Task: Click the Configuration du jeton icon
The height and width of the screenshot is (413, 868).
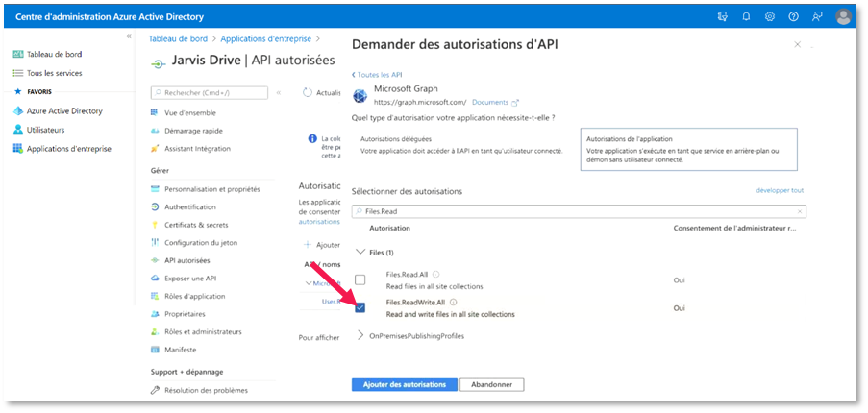Action: tap(155, 243)
